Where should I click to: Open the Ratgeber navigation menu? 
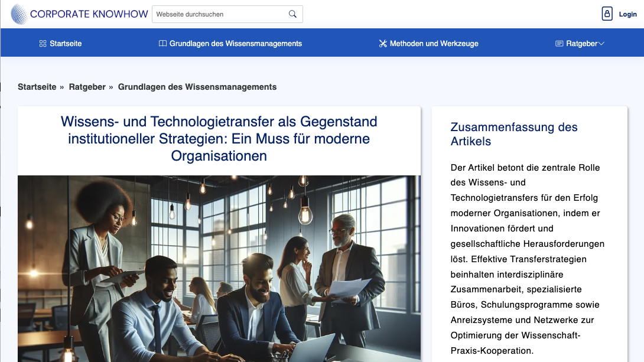582,43
